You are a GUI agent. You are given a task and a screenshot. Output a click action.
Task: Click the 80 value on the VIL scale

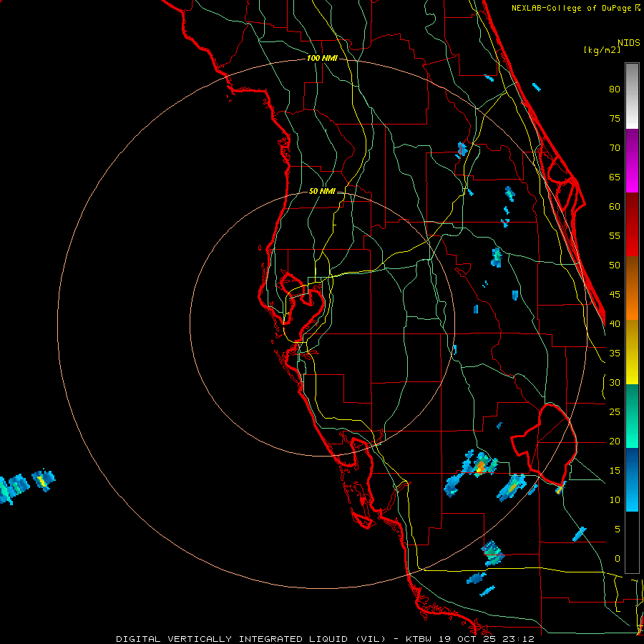(x=615, y=89)
